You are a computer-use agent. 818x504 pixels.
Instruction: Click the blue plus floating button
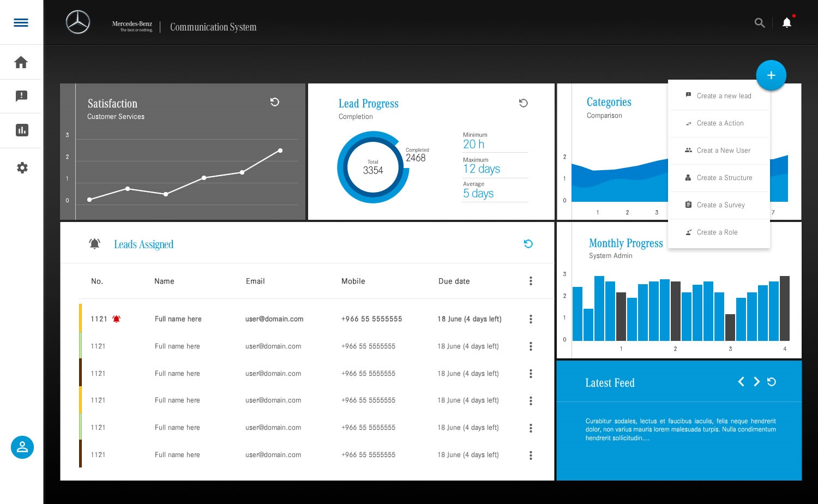coord(771,75)
